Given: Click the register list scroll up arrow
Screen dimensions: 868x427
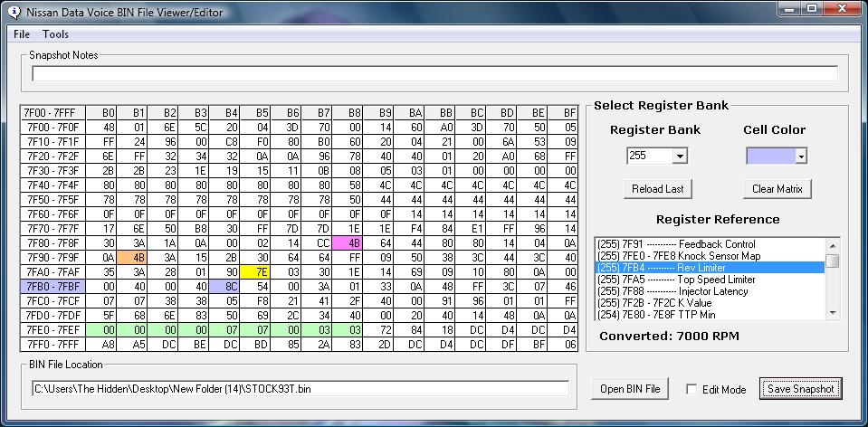Looking at the screenshot, I should pyautogui.click(x=832, y=244).
